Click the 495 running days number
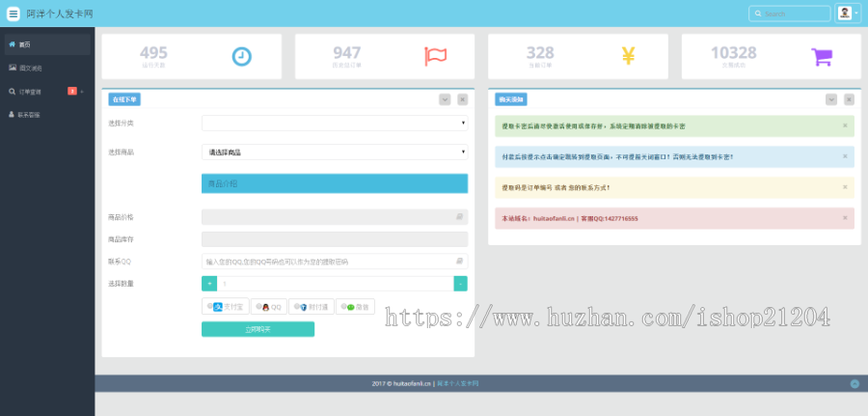This screenshot has height=416, width=868. tap(153, 53)
